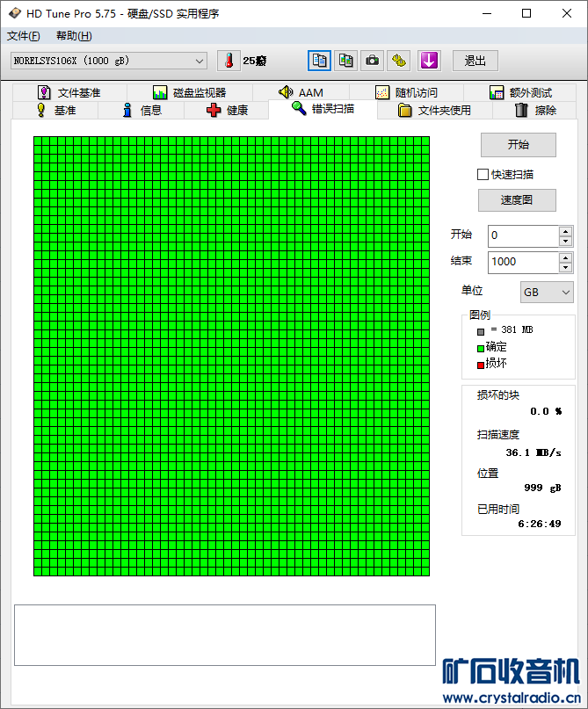Click the HD Tune Pro title bar icon
This screenshot has height=709, width=588.
click(x=15, y=13)
